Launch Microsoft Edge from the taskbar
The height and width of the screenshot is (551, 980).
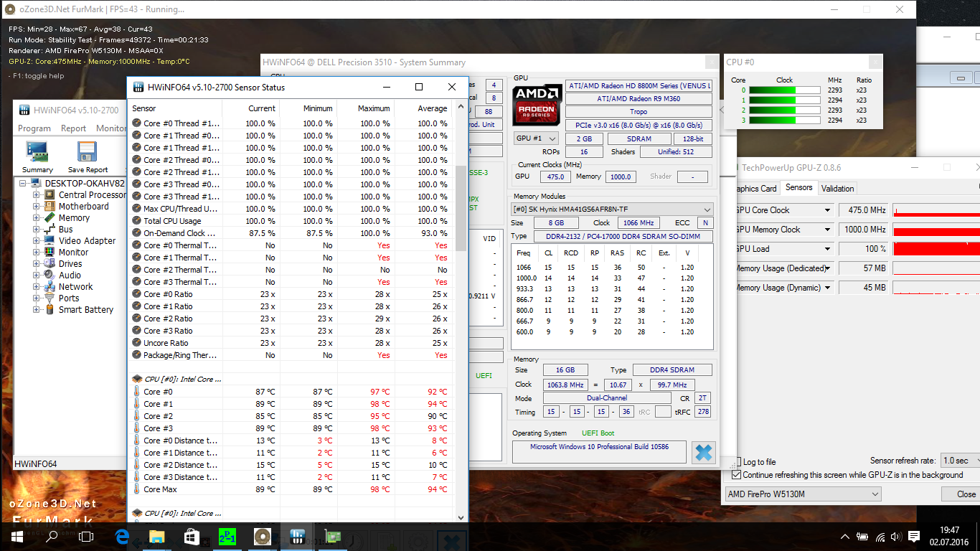[121, 537]
